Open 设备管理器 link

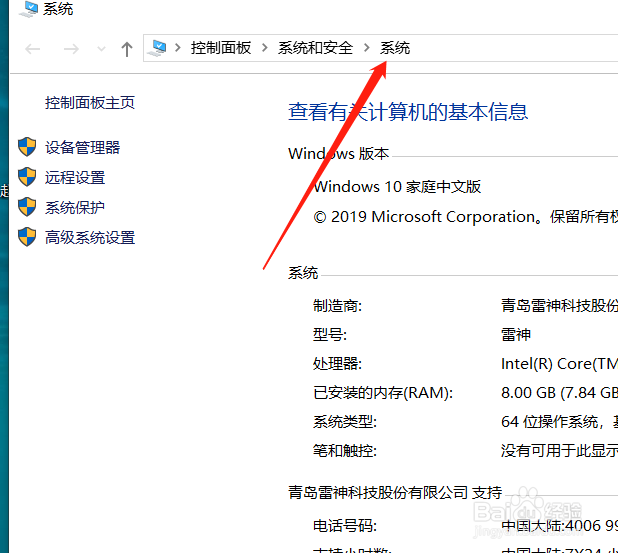pos(82,147)
